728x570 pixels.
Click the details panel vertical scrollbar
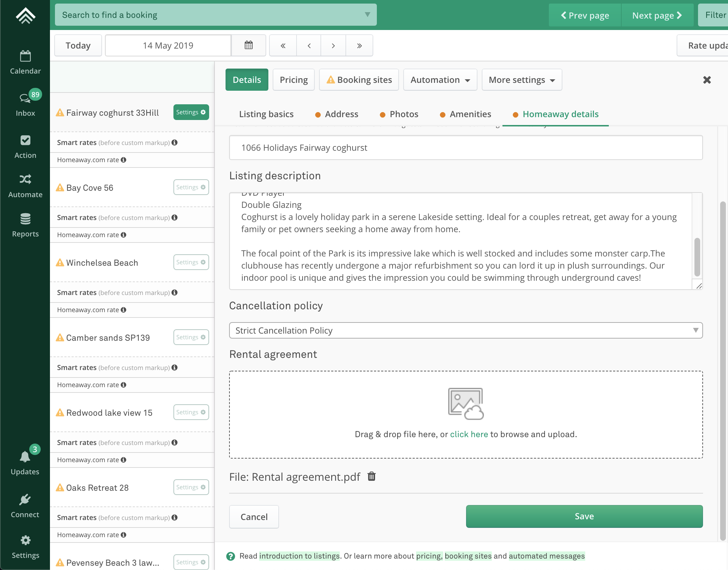pyautogui.click(x=723, y=371)
